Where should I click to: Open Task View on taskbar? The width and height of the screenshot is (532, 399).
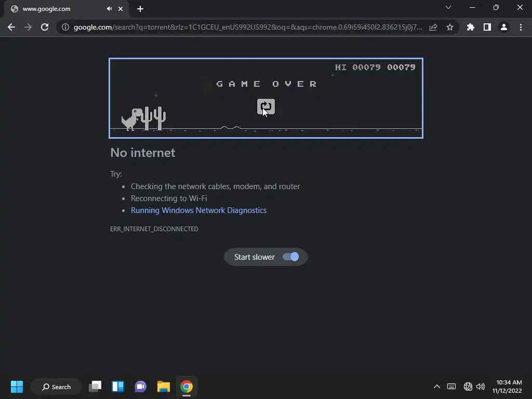tap(95, 387)
